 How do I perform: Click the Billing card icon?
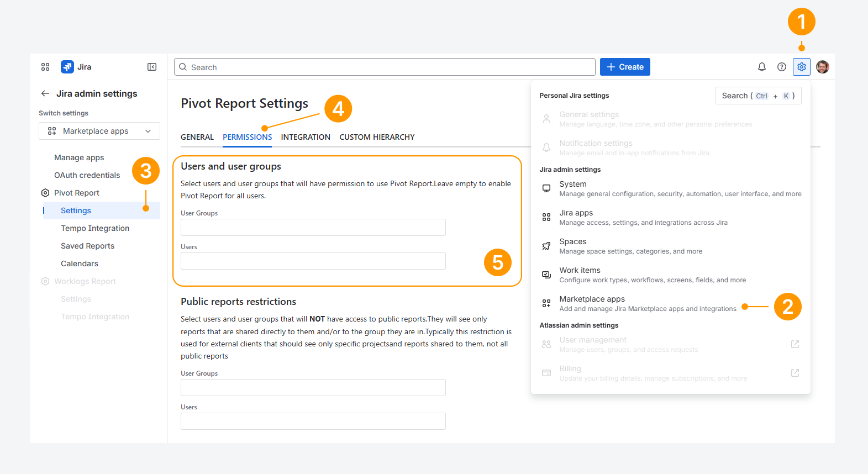point(546,373)
